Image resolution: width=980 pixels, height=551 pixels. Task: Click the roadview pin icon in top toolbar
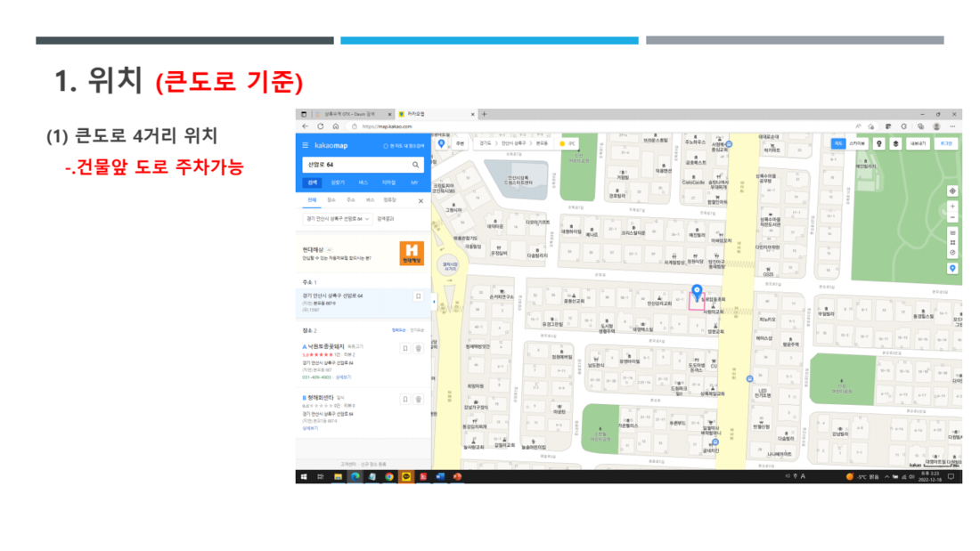pyautogui.click(x=879, y=143)
